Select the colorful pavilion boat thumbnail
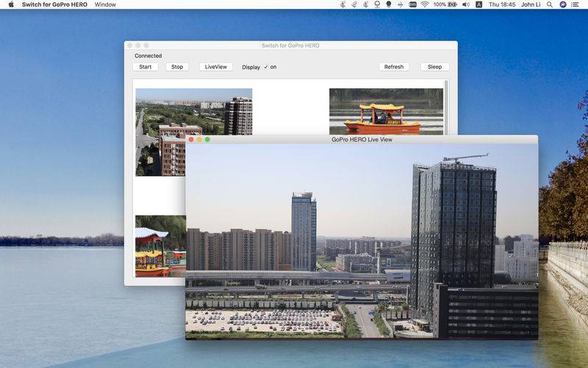The image size is (588, 368). [160, 247]
